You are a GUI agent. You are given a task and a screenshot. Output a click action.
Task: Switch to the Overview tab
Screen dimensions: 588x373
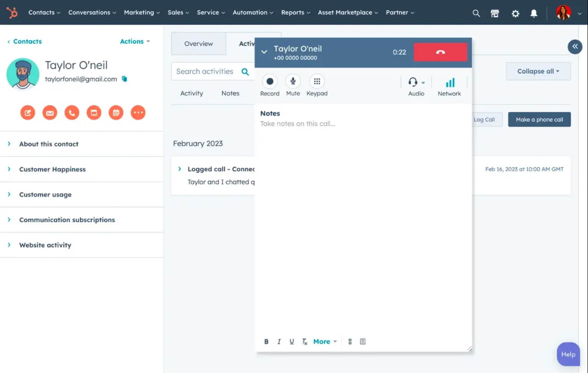[x=198, y=43]
